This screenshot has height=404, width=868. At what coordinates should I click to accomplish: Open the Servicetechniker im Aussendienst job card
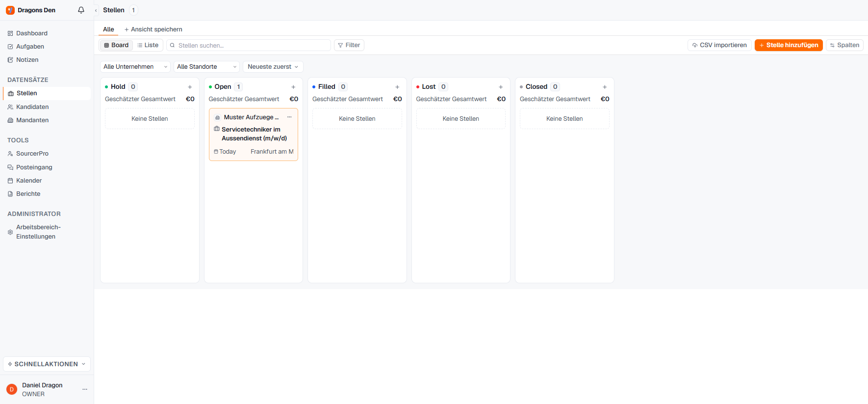254,134
